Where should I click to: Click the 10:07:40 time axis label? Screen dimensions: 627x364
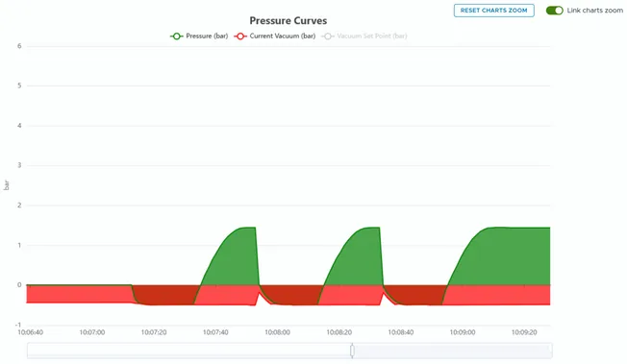[x=215, y=332]
